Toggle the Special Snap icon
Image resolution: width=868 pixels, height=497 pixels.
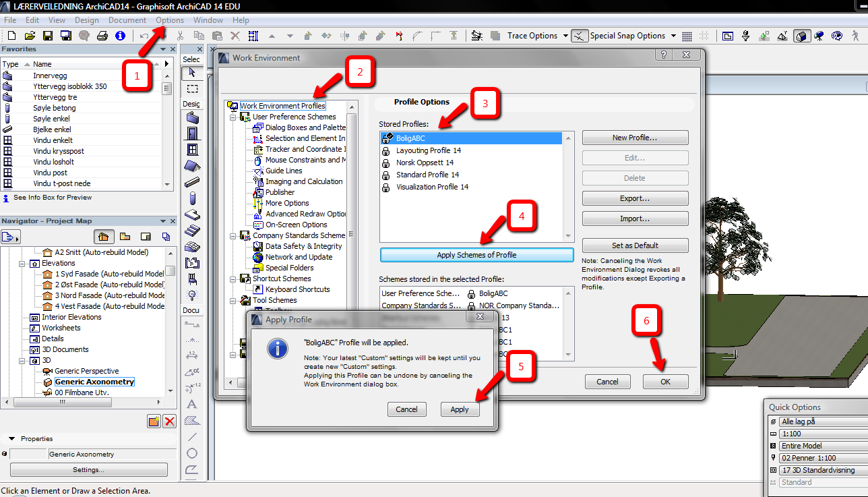pyautogui.click(x=580, y=36)
